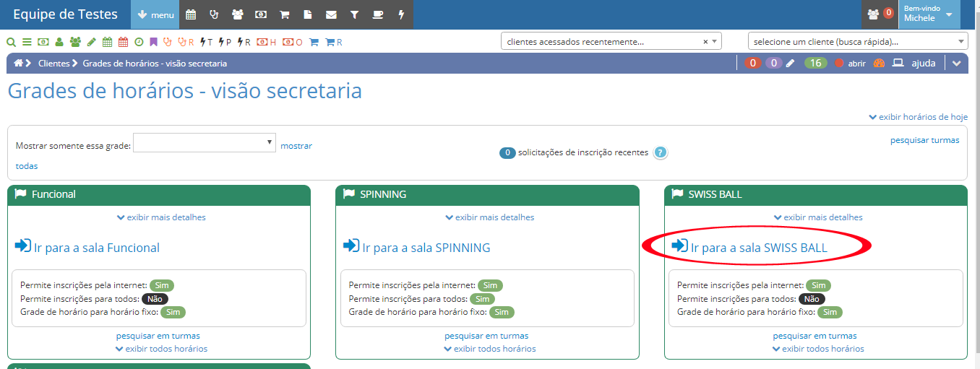Open the shopping cart icon in dark toolbar

285,14
